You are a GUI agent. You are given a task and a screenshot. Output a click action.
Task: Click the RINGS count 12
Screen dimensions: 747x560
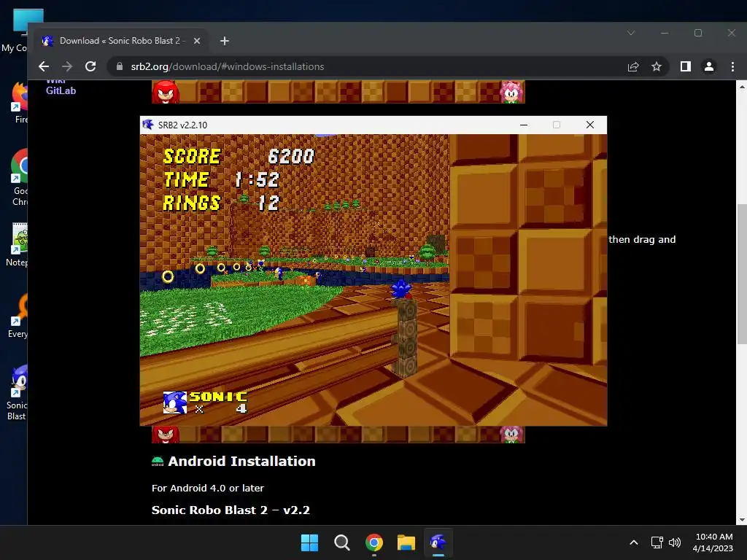coord(268,203)
